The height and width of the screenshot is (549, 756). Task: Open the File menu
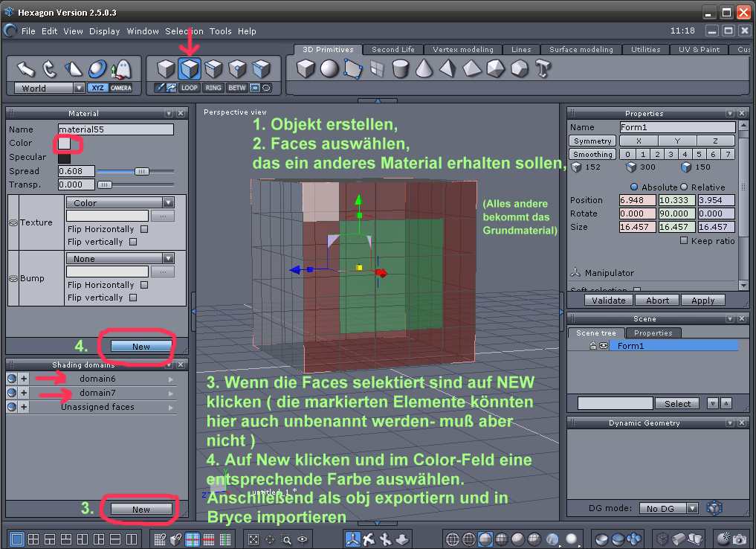pyautogui.click(x=28, y=31)
